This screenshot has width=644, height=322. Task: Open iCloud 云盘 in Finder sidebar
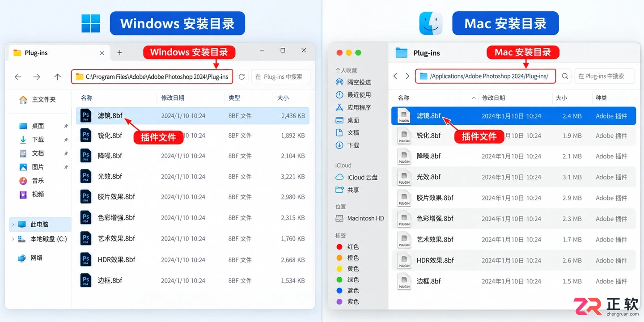point(356,178)
